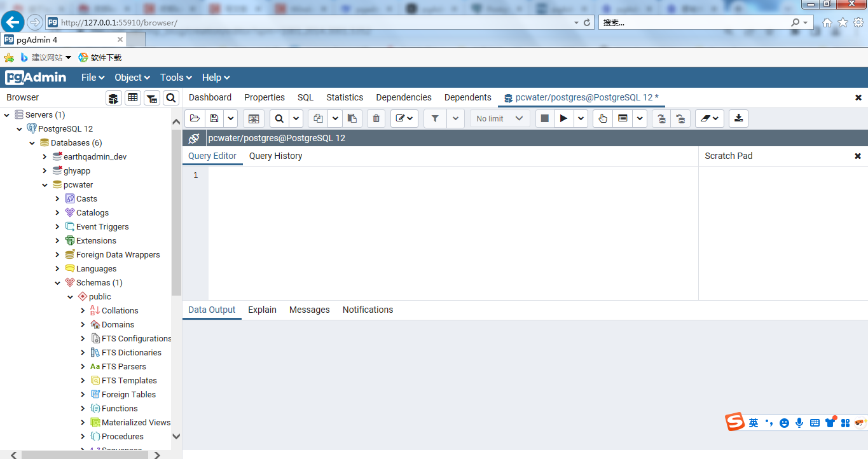Collapse the PostgreSQL 12 server node
The height and width of the screenshot is (459, 868).
(x=19, y=129)
